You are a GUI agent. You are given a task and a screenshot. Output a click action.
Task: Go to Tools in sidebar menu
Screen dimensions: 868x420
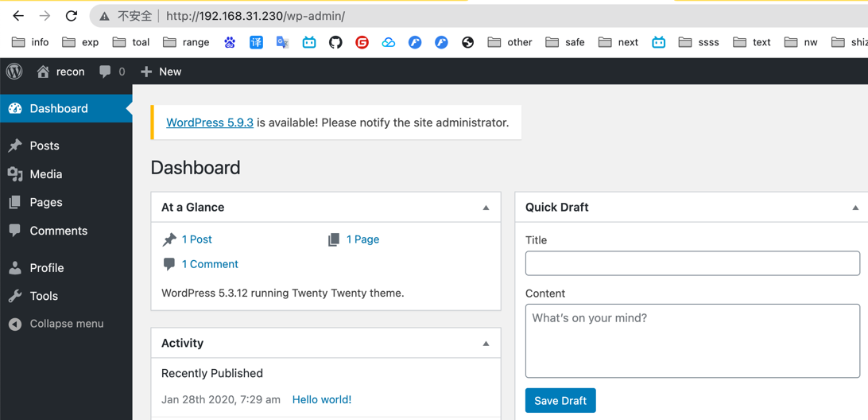pos(44,296)
